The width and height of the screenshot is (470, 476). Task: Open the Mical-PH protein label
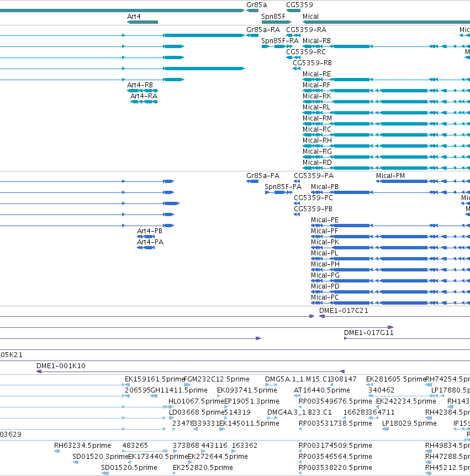[x=325, y=264]
